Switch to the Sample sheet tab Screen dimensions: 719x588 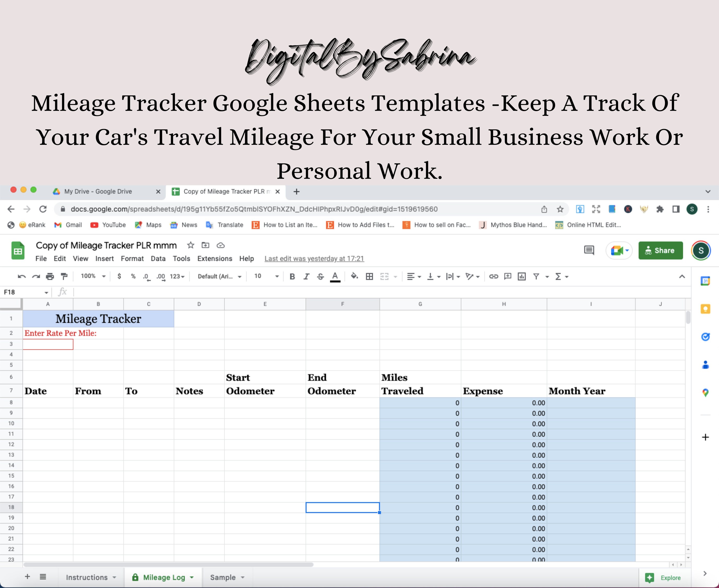tap(227, 578)
